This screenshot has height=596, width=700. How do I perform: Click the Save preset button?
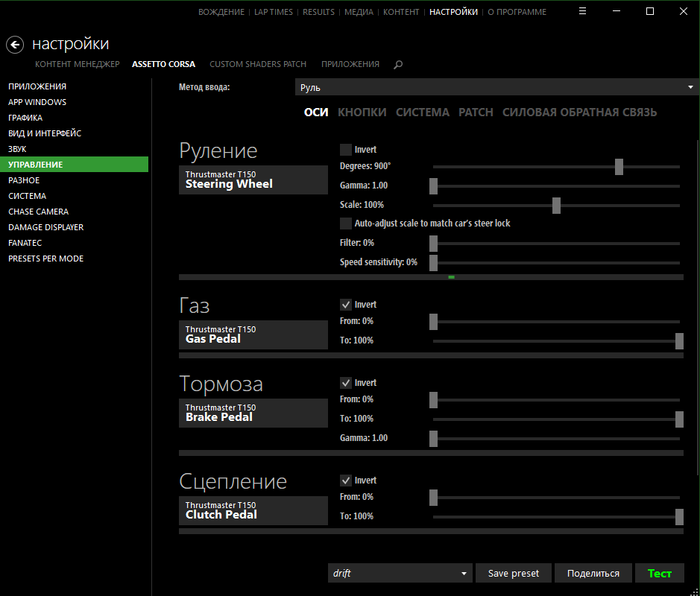tap(514, 573)
